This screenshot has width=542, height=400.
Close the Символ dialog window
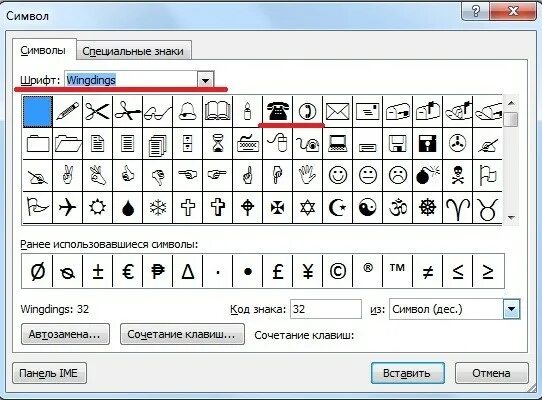513,12
